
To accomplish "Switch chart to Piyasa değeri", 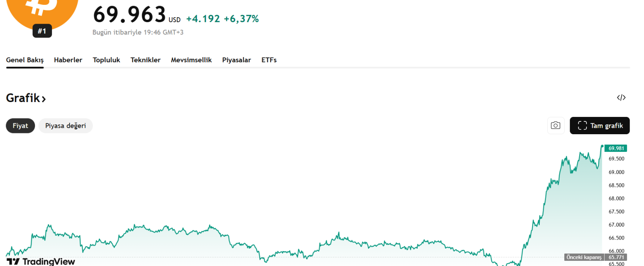I will tap(66, 126).
